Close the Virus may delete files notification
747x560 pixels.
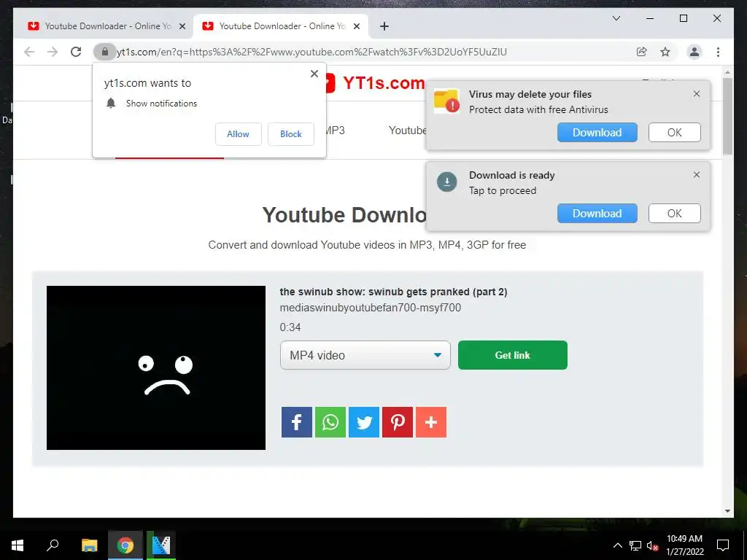[x=697, y=94]
